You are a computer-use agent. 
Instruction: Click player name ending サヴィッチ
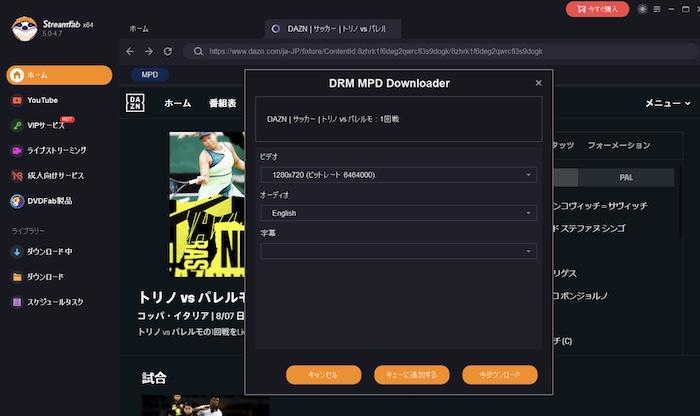click(600, 206)
